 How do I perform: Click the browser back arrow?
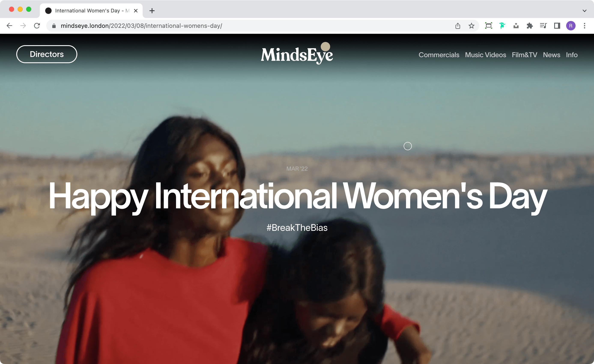click(x=9, y=26)
